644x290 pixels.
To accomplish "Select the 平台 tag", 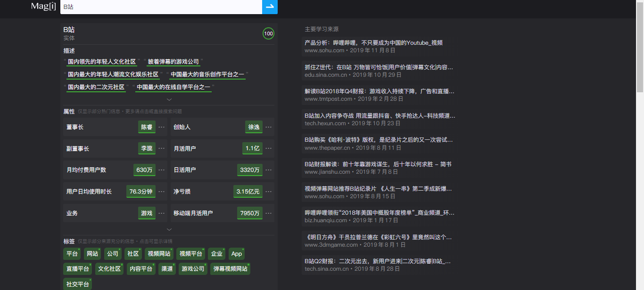I will (72, 254).
